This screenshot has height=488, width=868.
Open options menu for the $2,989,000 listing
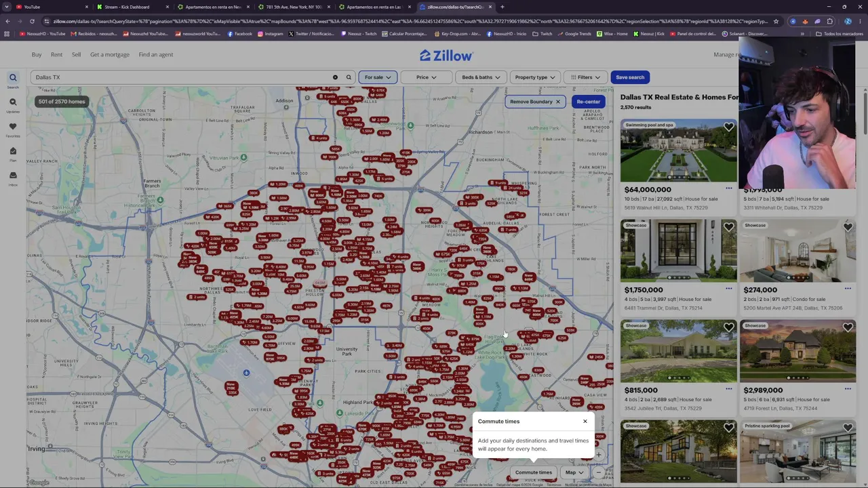pyautogui.click(x=848, y=390)
